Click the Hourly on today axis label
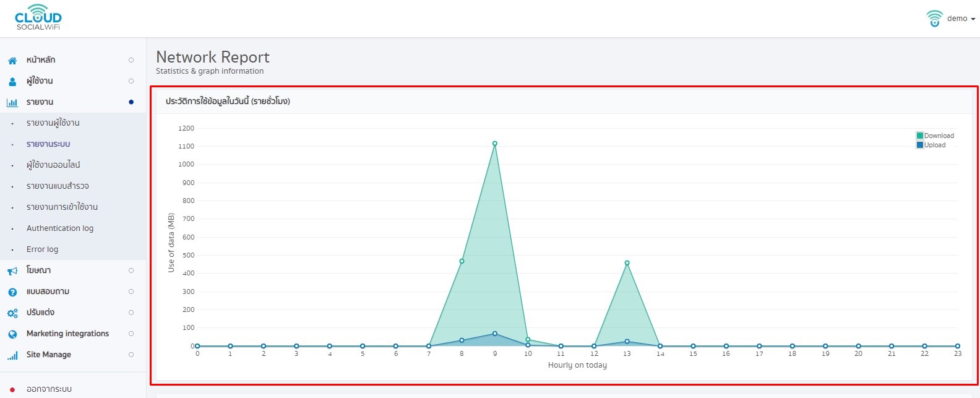 tap(577, 365)
